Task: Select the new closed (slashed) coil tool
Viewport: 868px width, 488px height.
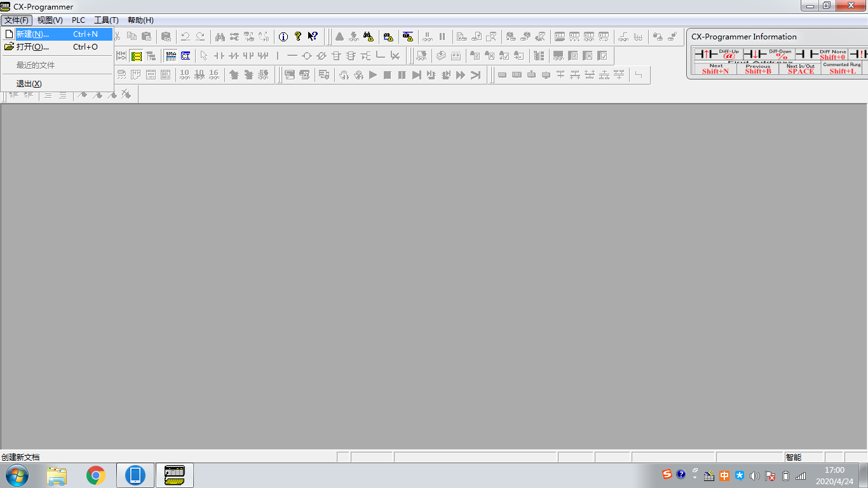Action: [x=322, y=56]
